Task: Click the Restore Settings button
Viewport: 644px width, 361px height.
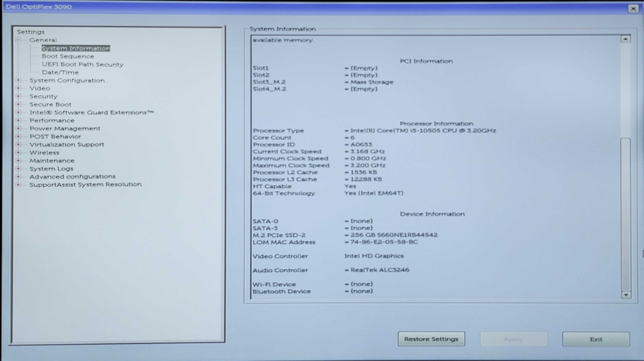Action: point(431,339)
